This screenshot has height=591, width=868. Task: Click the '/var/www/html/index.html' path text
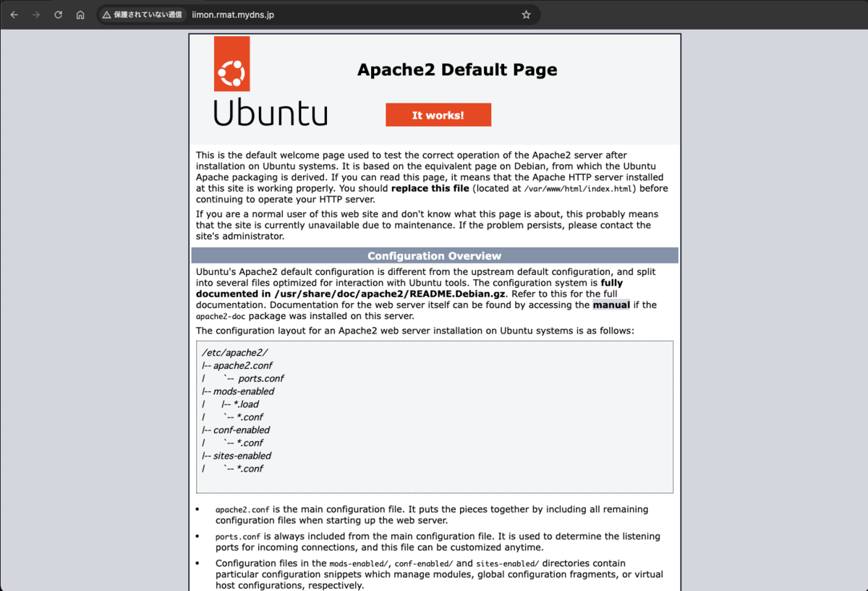point(579,189)
